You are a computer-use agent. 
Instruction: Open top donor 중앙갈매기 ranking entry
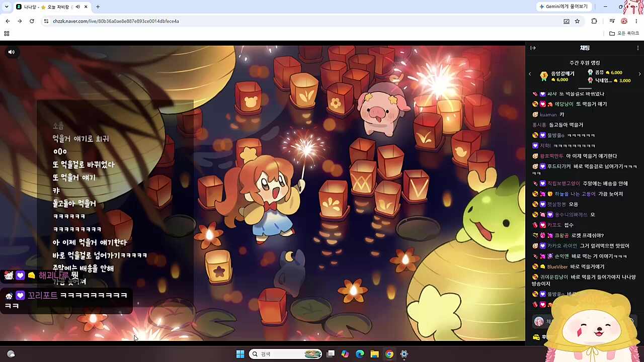pos(557,76)
